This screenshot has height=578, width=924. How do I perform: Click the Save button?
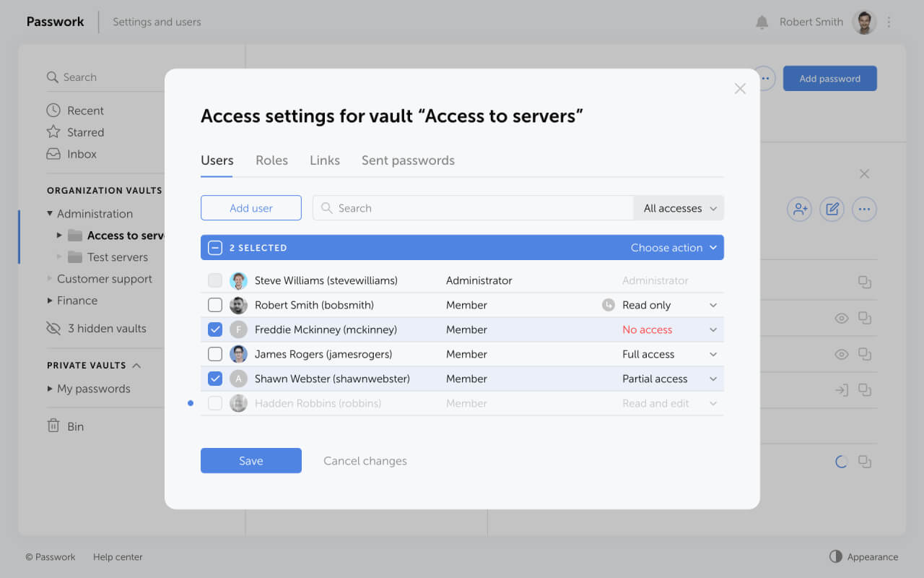tap(251, 461)
